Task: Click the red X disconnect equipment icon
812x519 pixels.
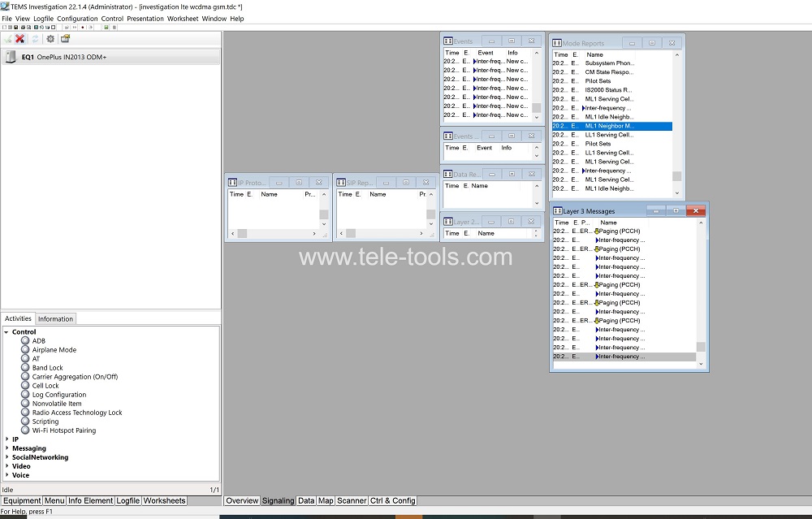Action: coord(20,38)
